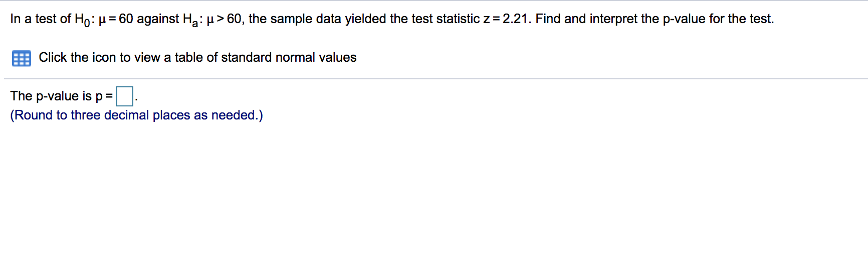Image resolution: width=868 pixels, height=256 pixels.
Task: Click the alternative hypothesis Ha: μ > 60 text
Action: (x=212, y=20)
